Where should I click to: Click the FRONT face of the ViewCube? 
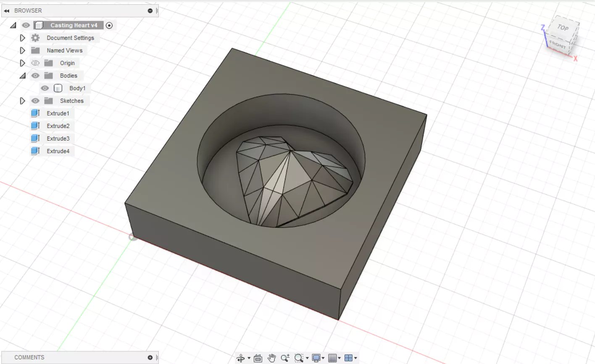558,44
